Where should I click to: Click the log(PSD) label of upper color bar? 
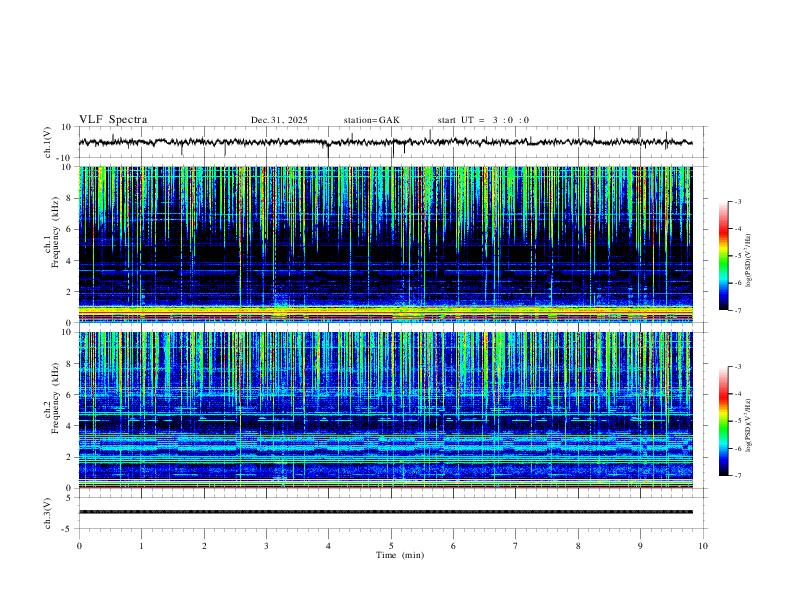click(x=749, y=261)
